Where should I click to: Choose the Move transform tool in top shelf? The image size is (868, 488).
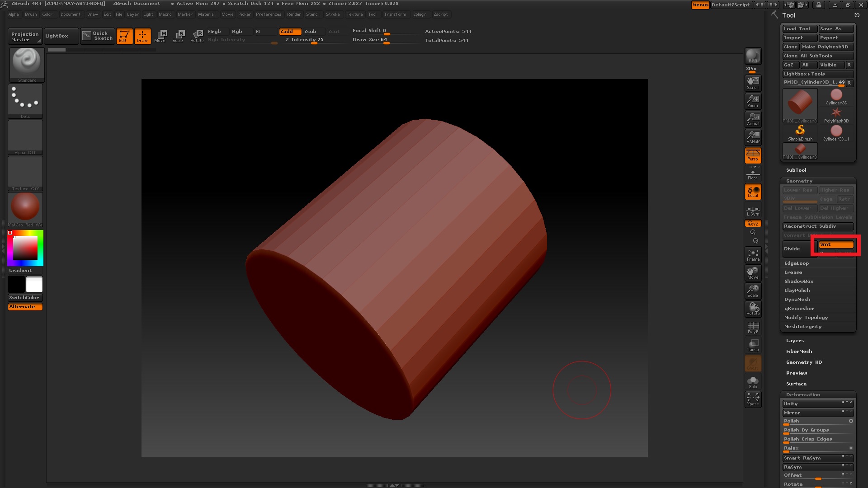click(160, 36)
